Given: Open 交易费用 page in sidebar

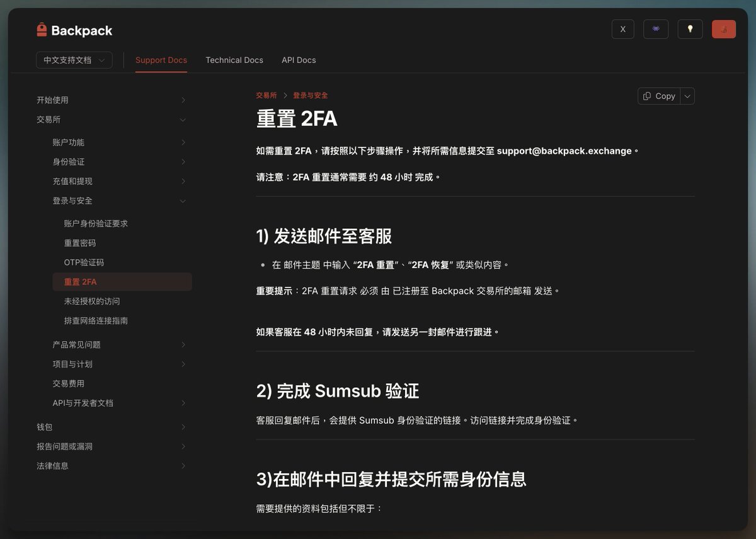Looking at the screenshot, I should pyautogui.click(x=69, y=383).
